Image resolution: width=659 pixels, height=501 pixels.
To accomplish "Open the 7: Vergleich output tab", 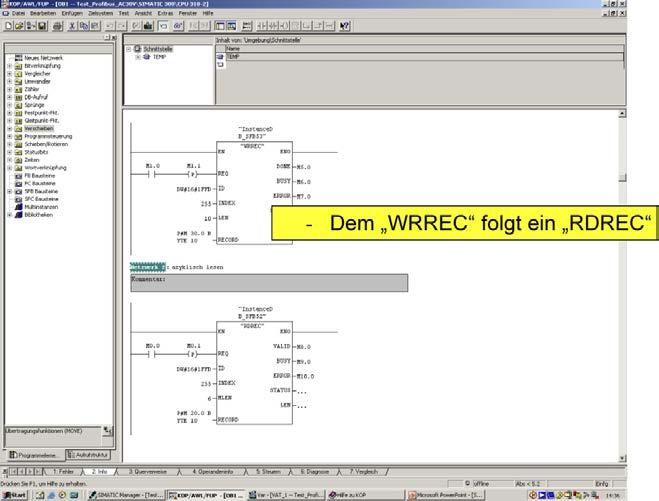I will [x=364, y=472].
